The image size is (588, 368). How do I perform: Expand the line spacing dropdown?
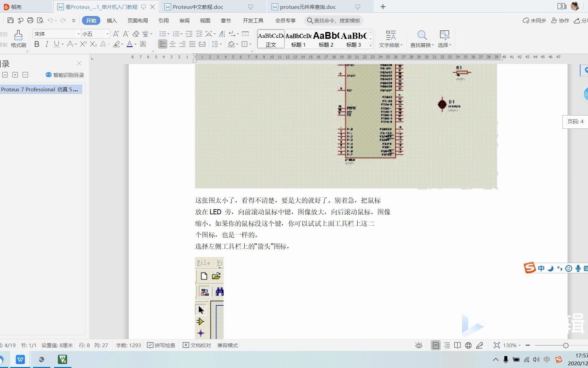click(221, 44)
